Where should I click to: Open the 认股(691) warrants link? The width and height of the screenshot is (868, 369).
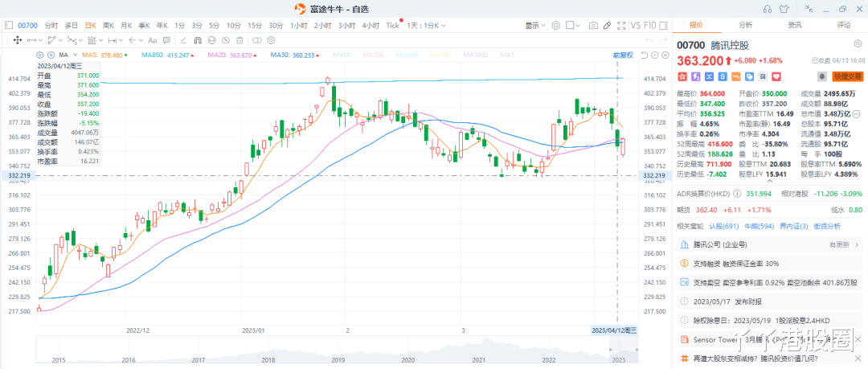point(723,226)
